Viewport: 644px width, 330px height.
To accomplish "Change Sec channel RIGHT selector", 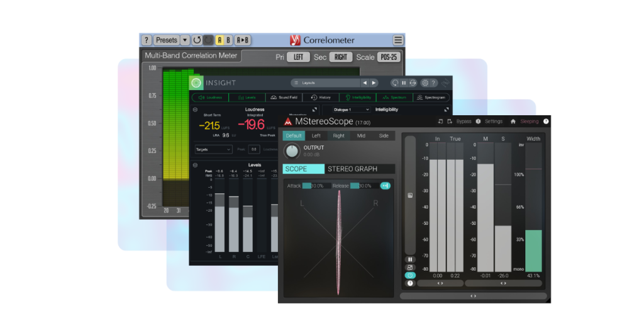I will tap(341, 57).
